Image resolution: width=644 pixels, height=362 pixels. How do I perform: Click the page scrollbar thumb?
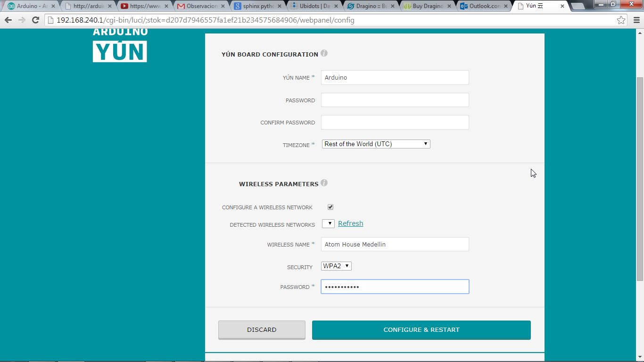coord(640,179)
